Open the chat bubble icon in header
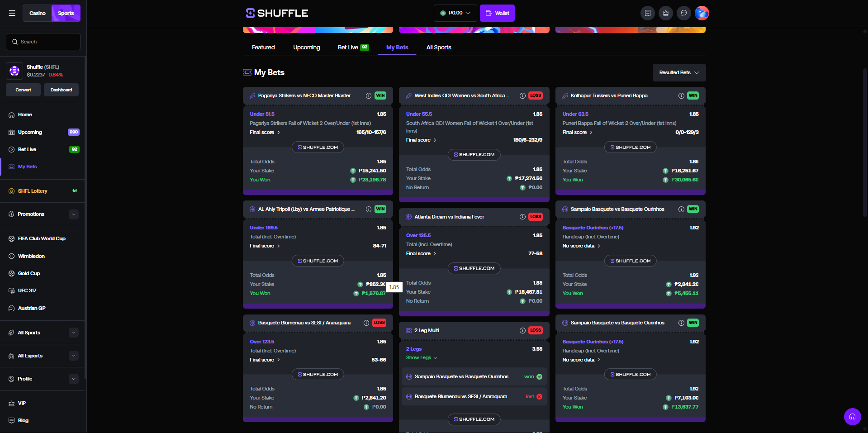 tap(684, 13)
